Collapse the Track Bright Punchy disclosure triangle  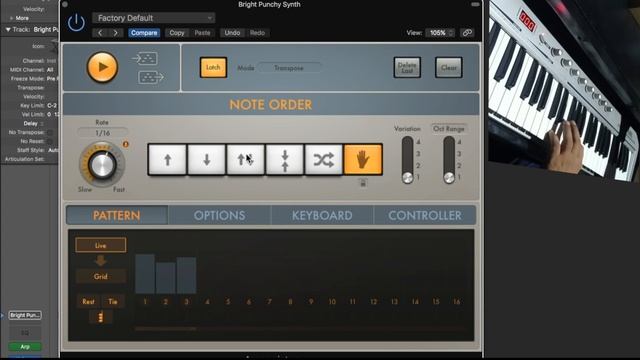(x=8, y=29)
